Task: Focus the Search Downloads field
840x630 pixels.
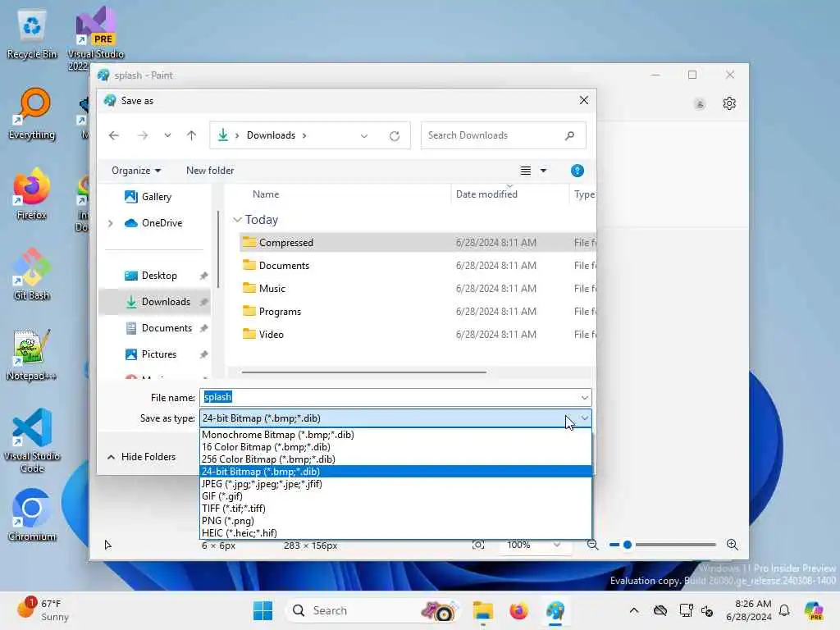Action: click(503, 135)
